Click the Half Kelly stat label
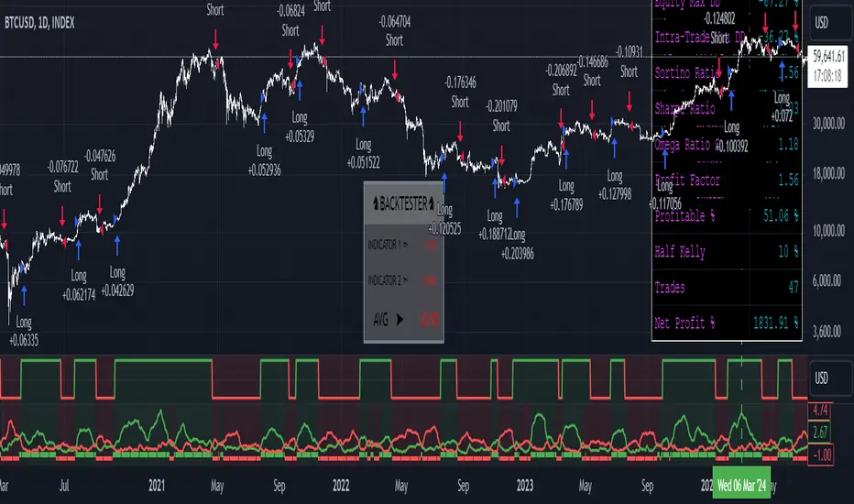Screen dimensions: 854x504 [680, 252]
